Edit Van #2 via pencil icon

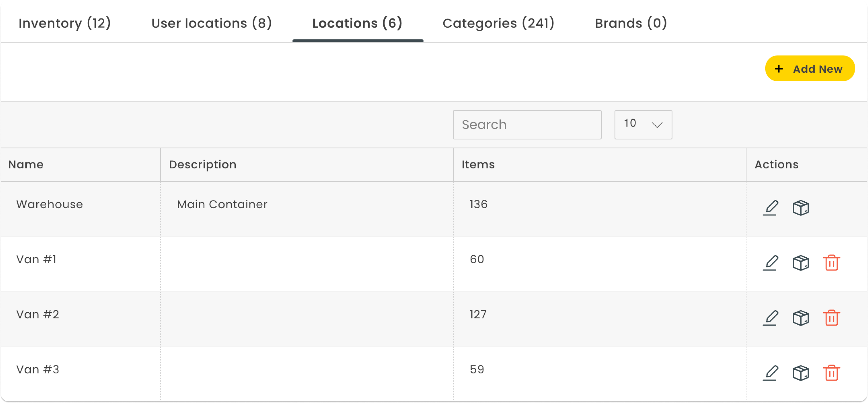[770, 318]
